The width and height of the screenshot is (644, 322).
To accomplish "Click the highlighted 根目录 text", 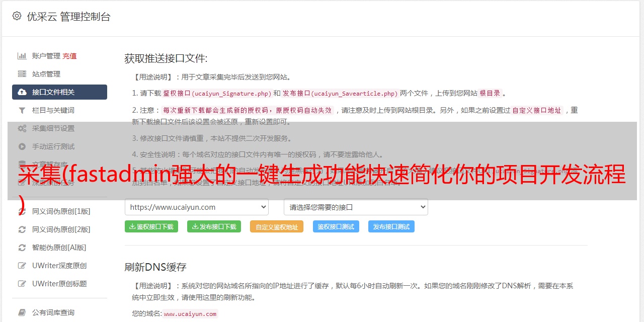I will click(490, 93).
